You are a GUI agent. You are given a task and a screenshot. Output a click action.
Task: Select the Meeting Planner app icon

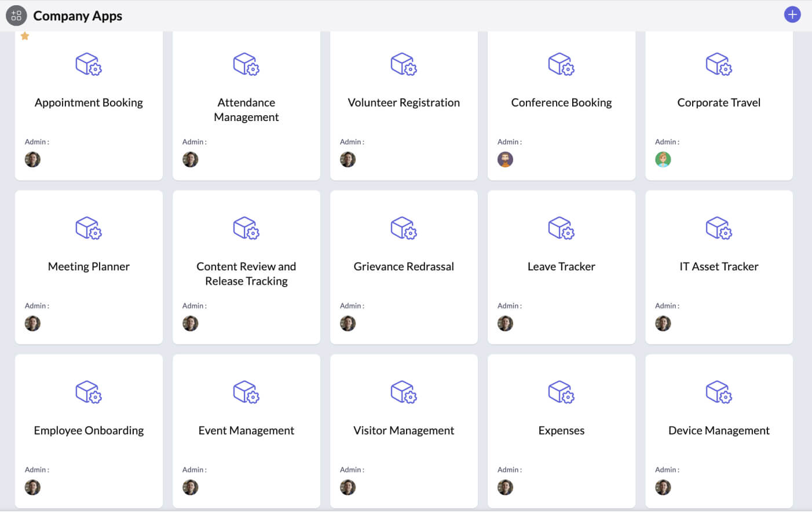point(89,228)
